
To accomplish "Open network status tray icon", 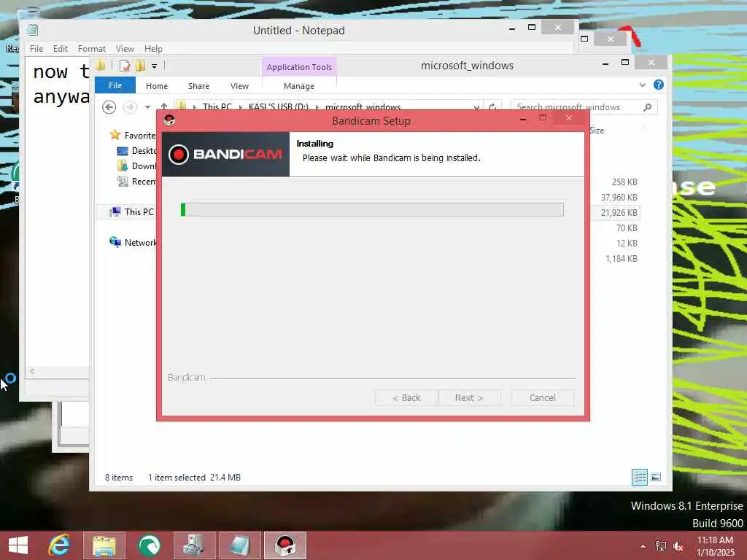I will (661, 546).
